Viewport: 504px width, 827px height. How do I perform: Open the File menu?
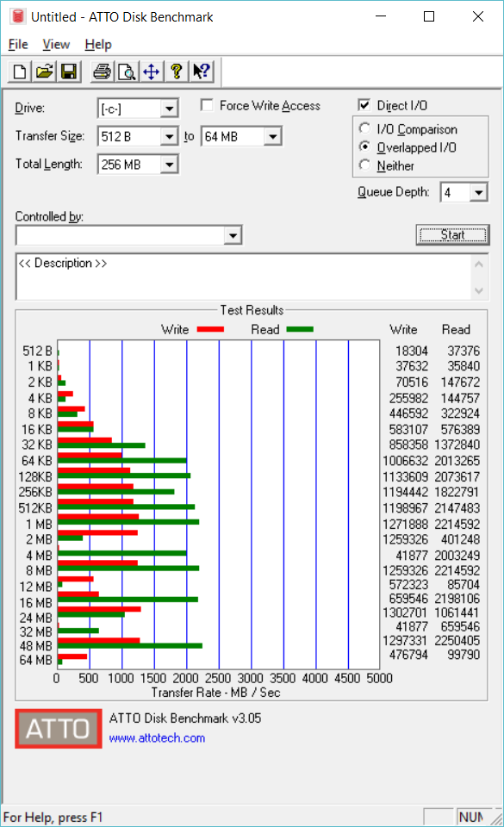18,44
